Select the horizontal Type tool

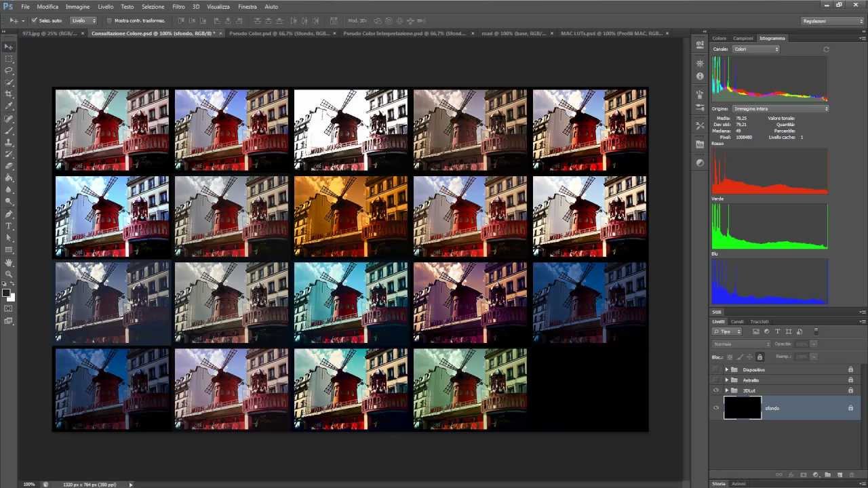pos(9,226)
